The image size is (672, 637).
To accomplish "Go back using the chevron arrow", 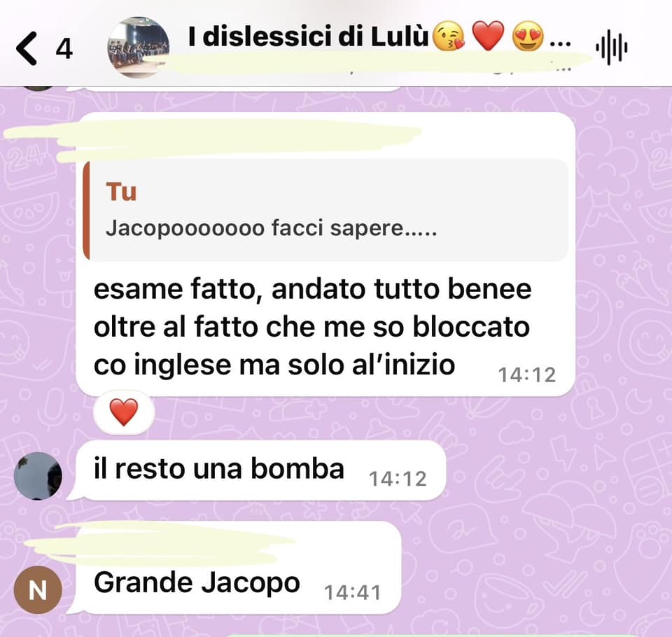I will [x=27, y=48].
